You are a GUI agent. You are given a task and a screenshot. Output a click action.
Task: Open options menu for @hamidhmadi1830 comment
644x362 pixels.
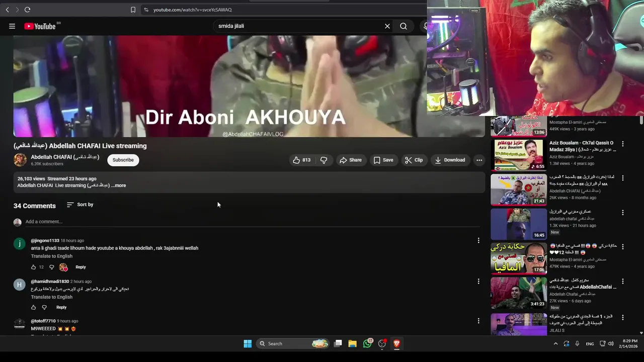coord(478,281)
